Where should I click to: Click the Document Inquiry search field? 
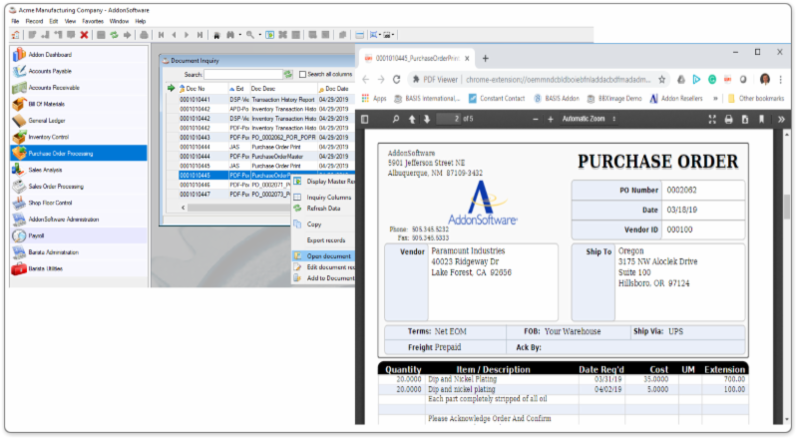243,74
